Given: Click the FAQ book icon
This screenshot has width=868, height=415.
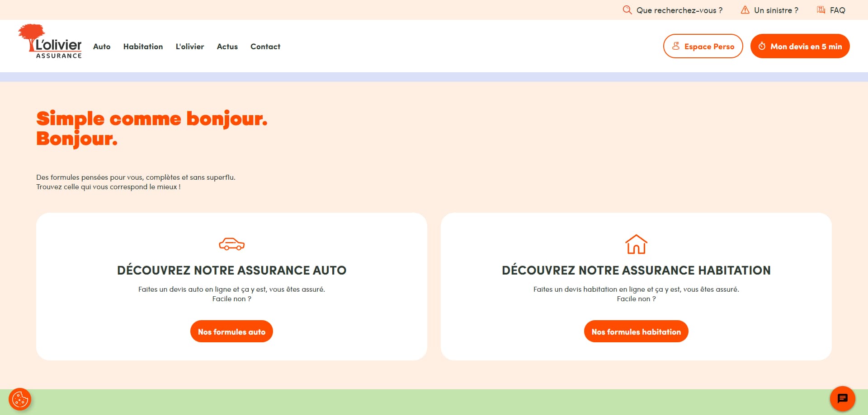Looking at the screenshot, I should pyautogui.click(x=821, y=9).
